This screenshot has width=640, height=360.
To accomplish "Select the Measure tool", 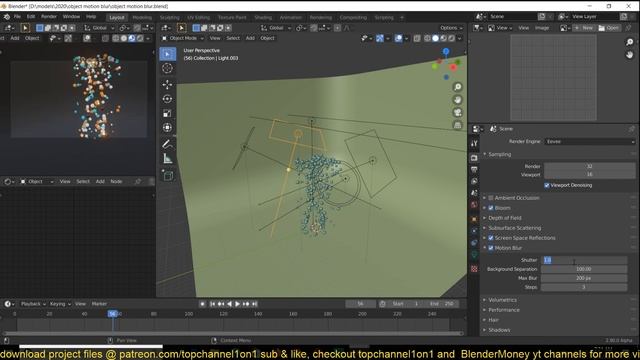I will tap(167, 158).
